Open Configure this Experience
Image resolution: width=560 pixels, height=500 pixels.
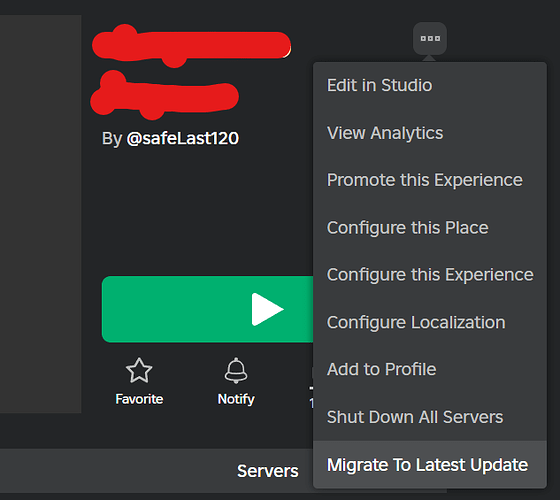(430, 275)
